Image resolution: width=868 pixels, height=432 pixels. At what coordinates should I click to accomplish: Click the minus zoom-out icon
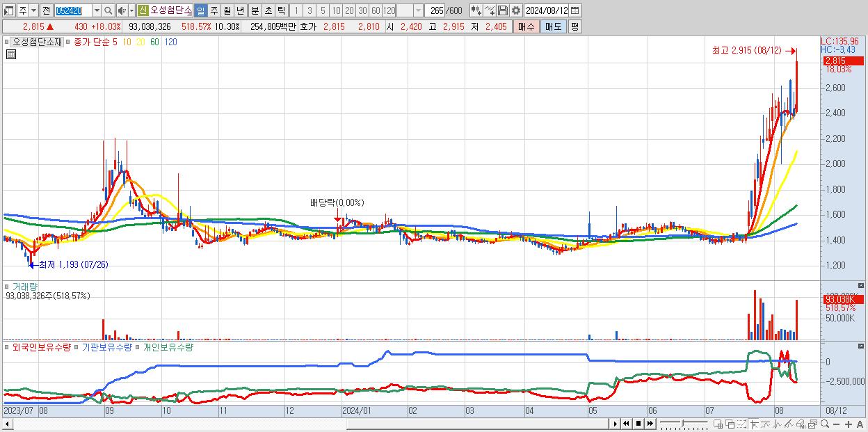[836, 424]
